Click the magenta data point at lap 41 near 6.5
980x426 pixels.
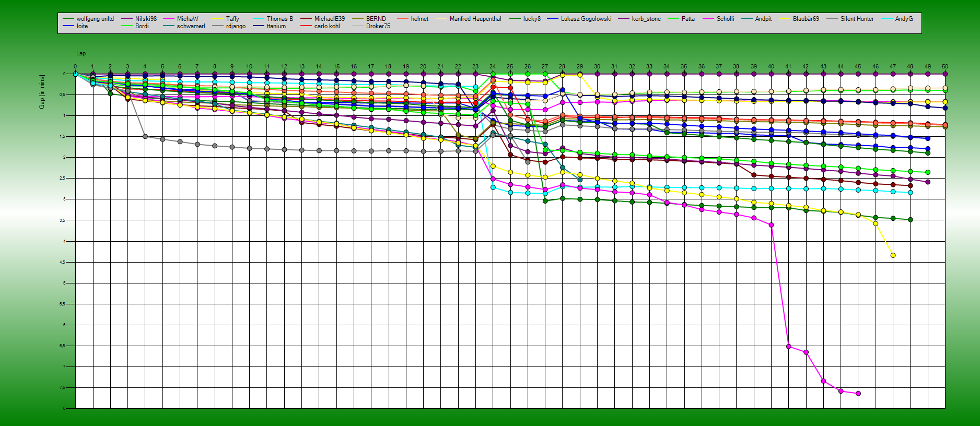click(788, 347)
